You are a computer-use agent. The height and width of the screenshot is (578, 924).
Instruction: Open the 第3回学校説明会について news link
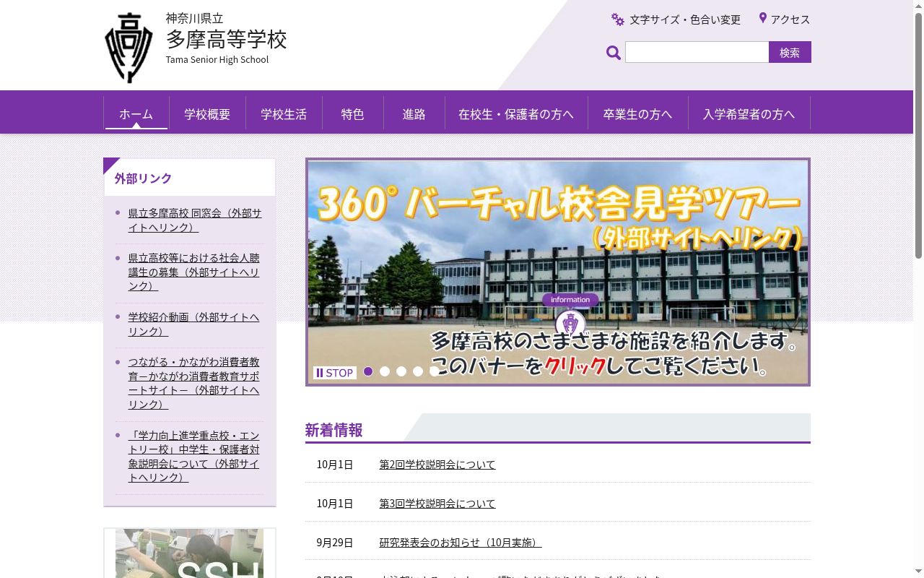coord(437,504)
